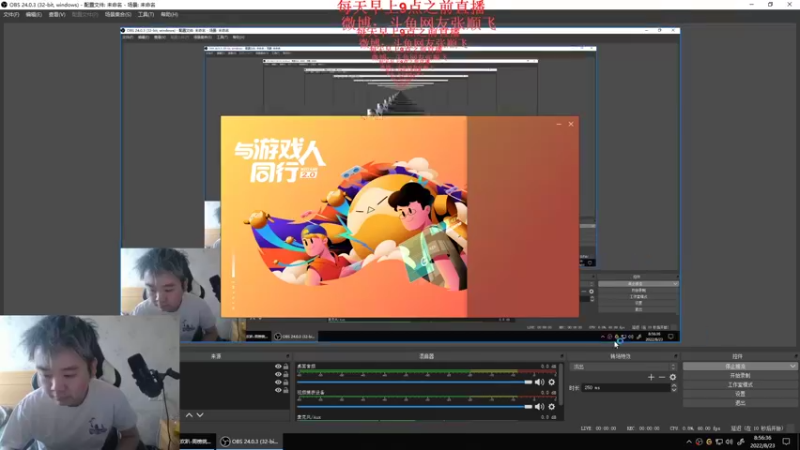Click the OBS logo in title bar
The width and height of the screenshot is (800, 450).
pyautogui.click(x=4, y=5)
